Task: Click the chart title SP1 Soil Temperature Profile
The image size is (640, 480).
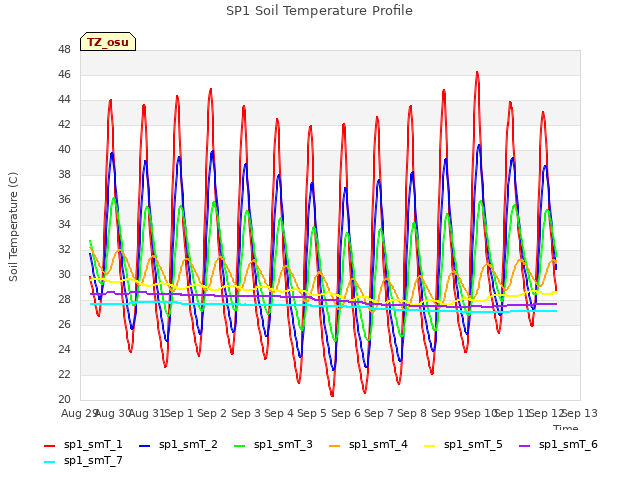Action: click(x=319, y=11)
